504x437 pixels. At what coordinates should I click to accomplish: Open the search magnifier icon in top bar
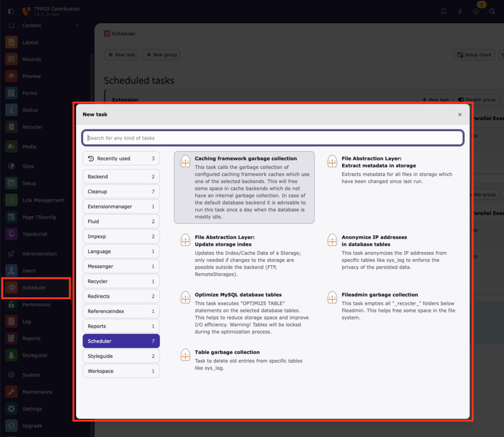pos(492,12)
